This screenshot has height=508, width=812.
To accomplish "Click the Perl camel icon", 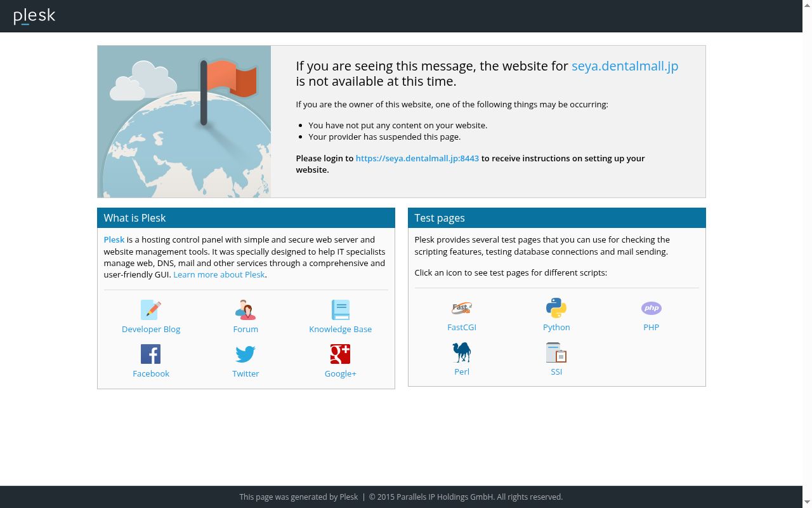I will (x=462, y=352).
